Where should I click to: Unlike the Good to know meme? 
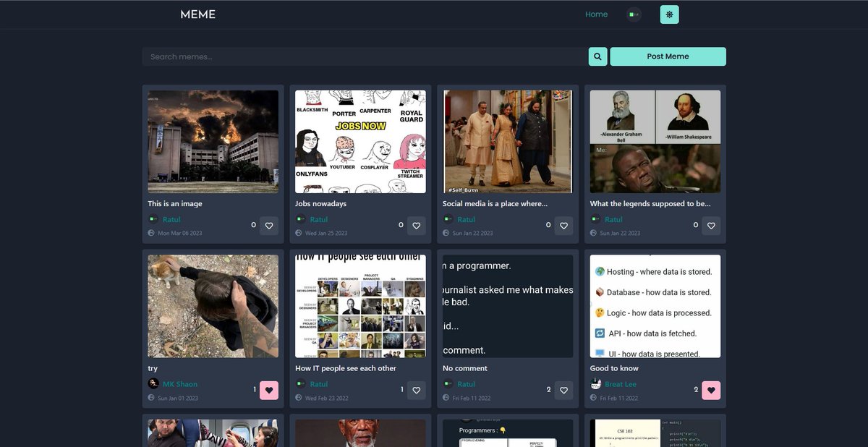coord(711,390)
